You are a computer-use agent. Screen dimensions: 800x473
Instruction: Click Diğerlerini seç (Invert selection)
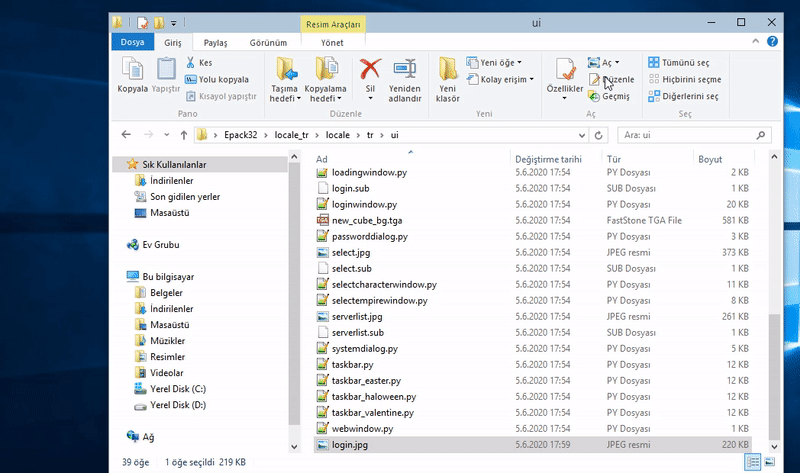click(683, 96)
